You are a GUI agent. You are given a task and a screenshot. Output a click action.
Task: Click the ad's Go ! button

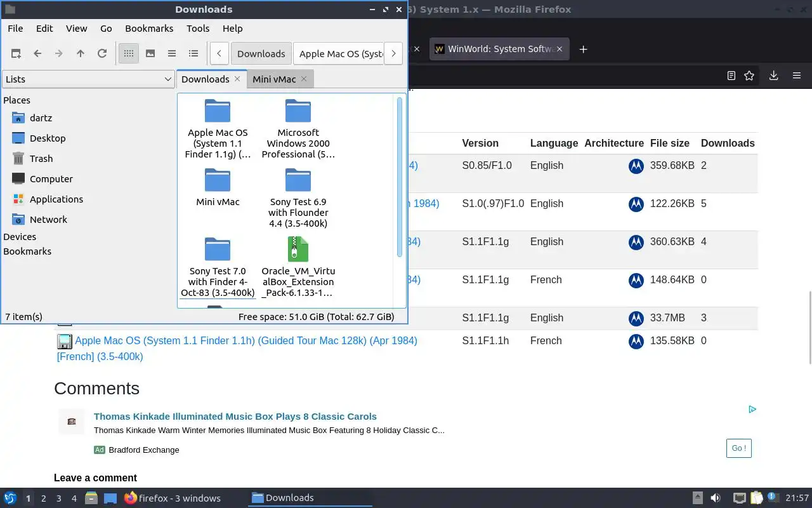coord(739,448)
